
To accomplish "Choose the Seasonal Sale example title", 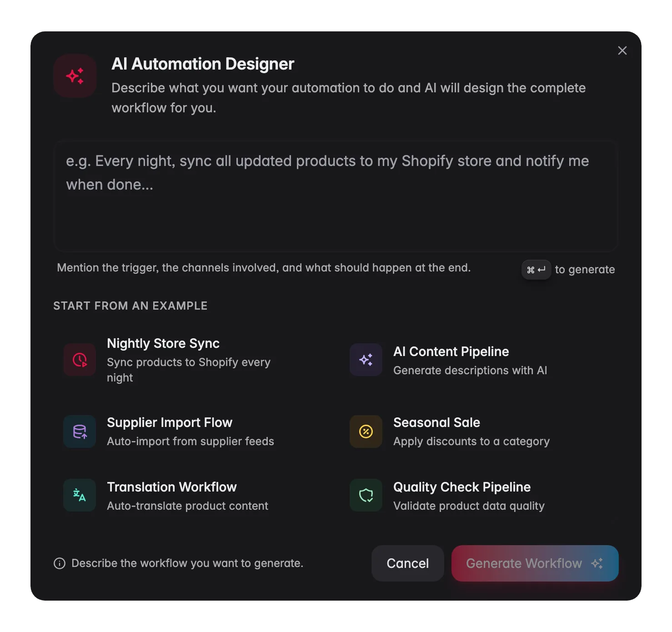I will (436, 422).
